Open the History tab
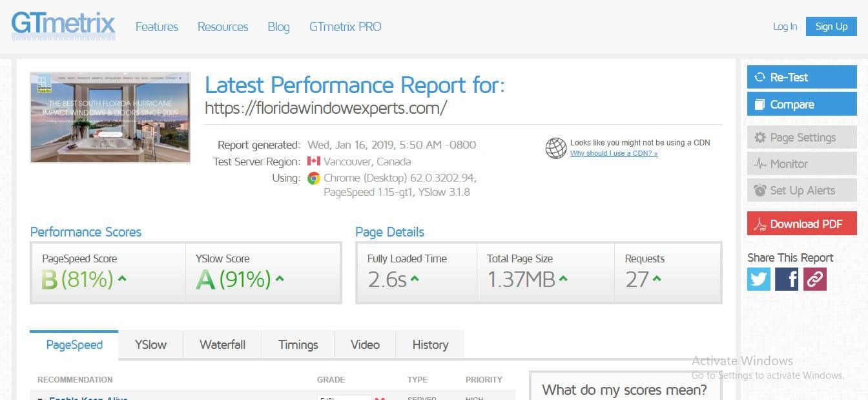Viewport: 868px width, 400px height. coord(429,344)
